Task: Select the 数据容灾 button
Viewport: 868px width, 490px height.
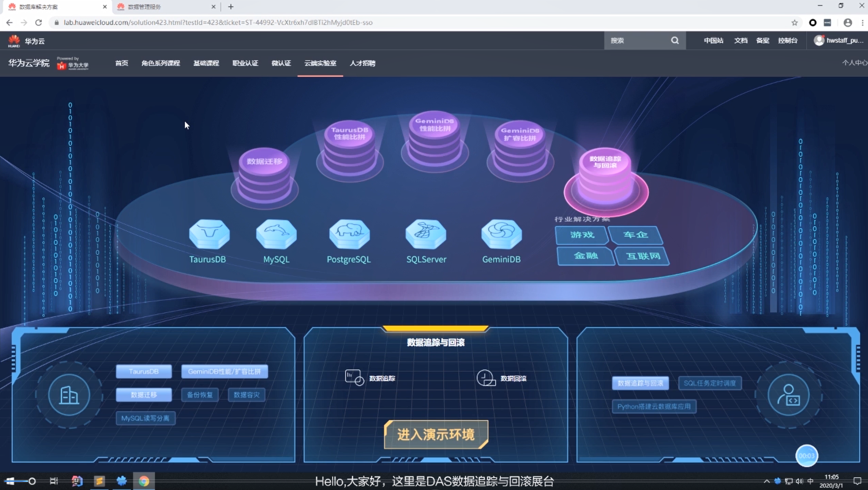Action: point(246,394)
